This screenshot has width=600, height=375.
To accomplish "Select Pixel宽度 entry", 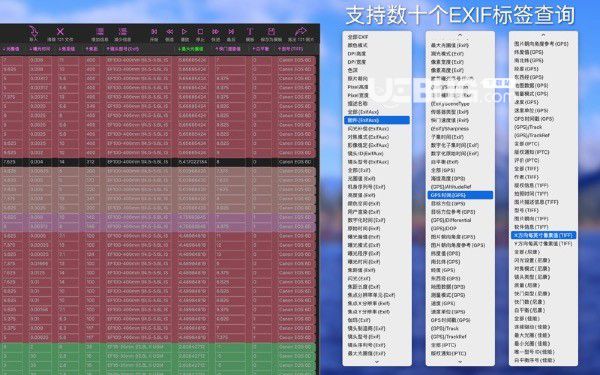I will pos(358,95).
